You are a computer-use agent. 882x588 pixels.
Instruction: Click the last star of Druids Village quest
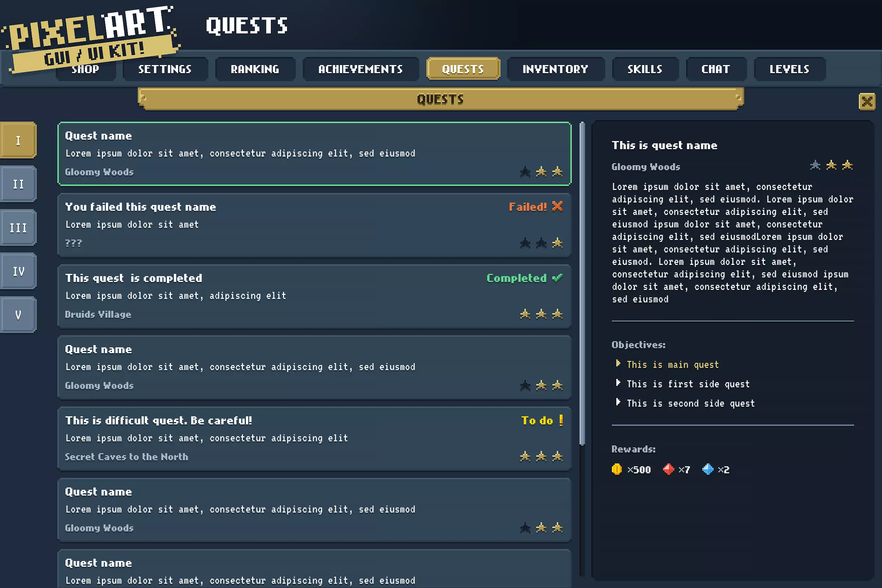pos(557,314)
